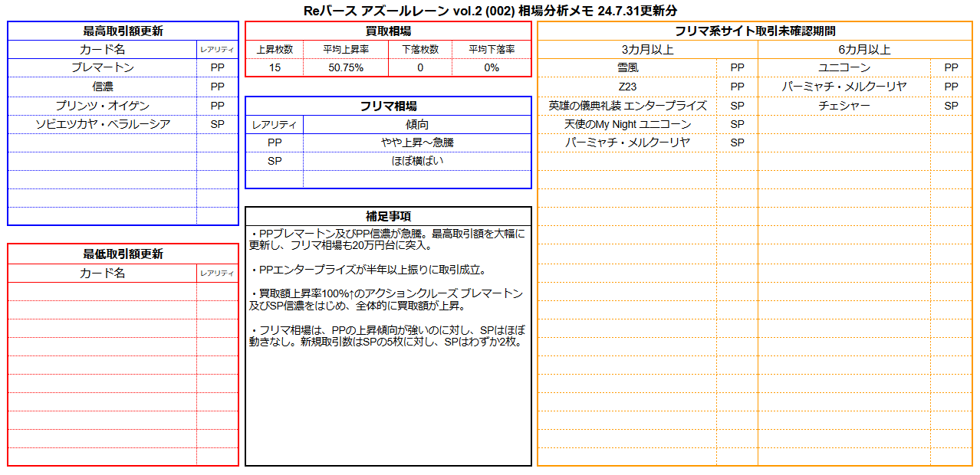Click the 天使のMy Night ユニコーン cell
The width and height of the screenshot is (980, 475).
click(627, 124)
